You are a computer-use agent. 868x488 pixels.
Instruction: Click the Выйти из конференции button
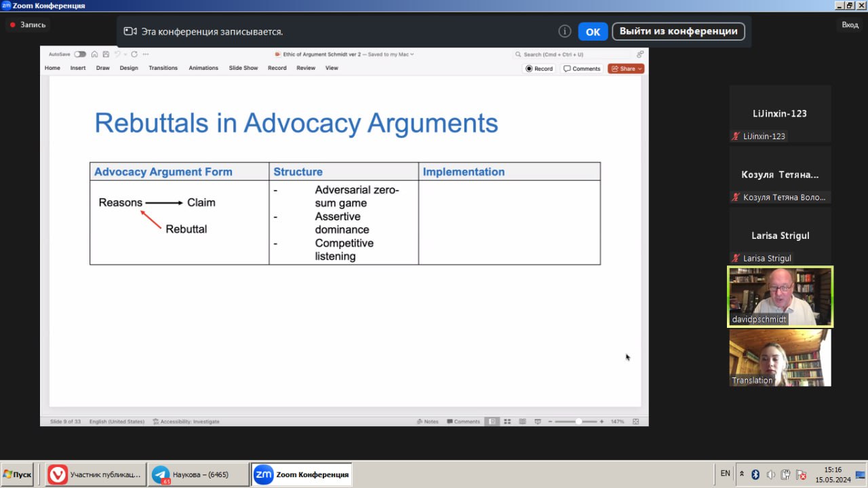coord(678,31)
